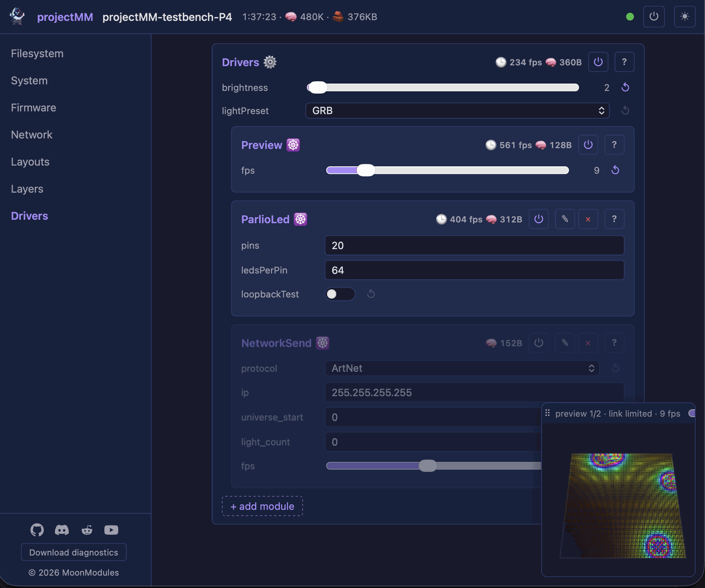This screenshot has height=588, width=705.
Task: Click the NetworkSend module heading
Action: (276, 343)
